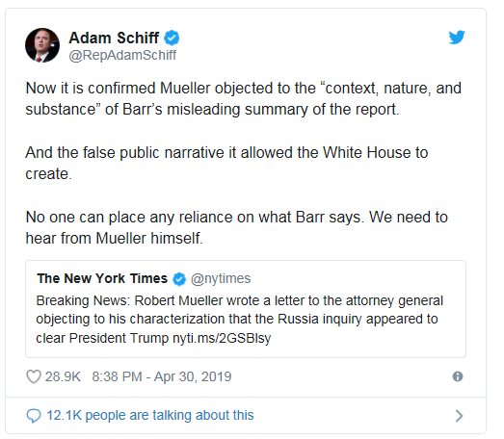Open the 8:38 PM - Apr 30, 2019 timestamp
This screenshot has width=504, height=439.
tap(162, 376)
